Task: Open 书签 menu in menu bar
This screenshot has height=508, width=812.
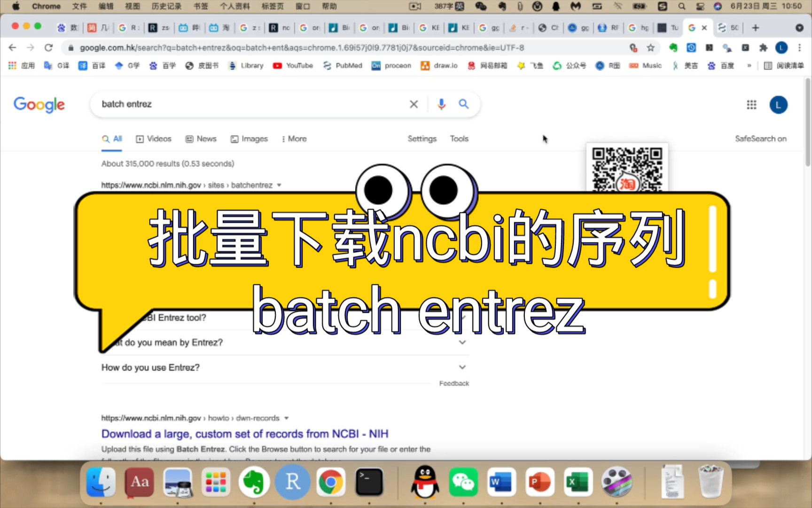Action: [201, 6]
